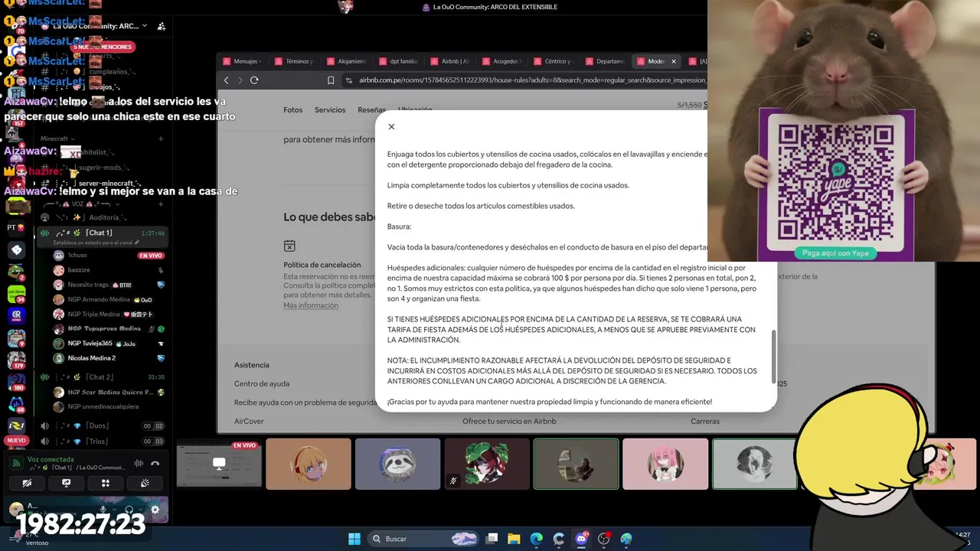Select the pink-haired avatar participant tile
This screenshot has width=980, height=551.
[665, 465]
